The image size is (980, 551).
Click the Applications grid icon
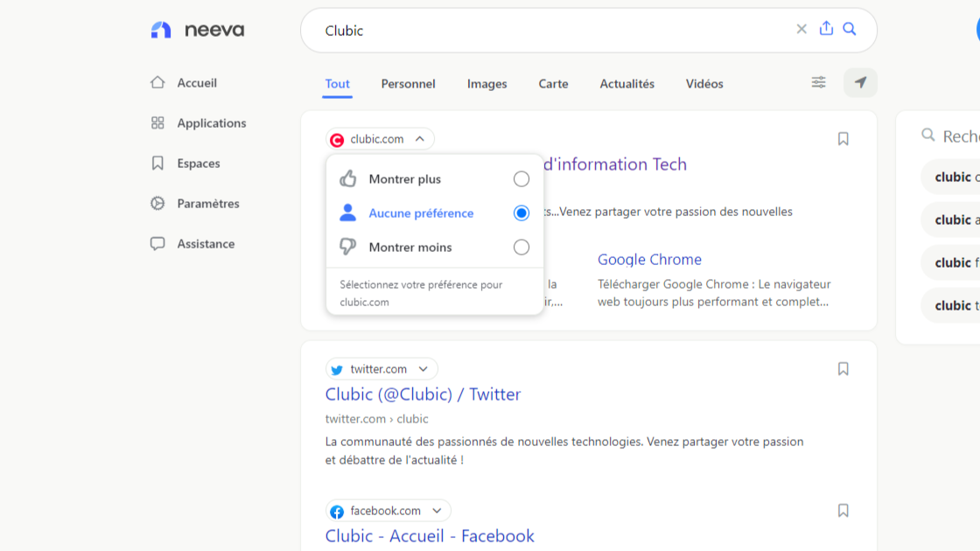[157, 123]
